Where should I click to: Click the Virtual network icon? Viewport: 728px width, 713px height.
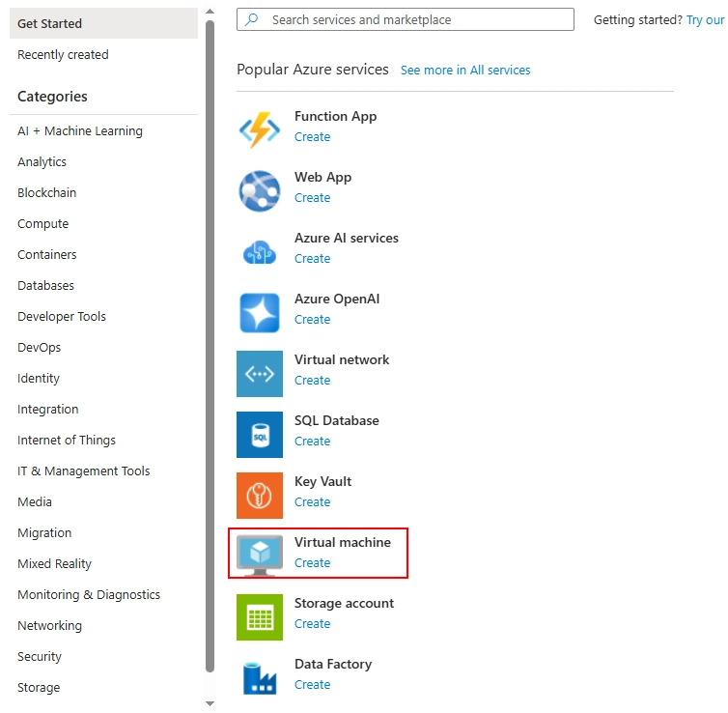pyautogui.click(x=260, y=374)
